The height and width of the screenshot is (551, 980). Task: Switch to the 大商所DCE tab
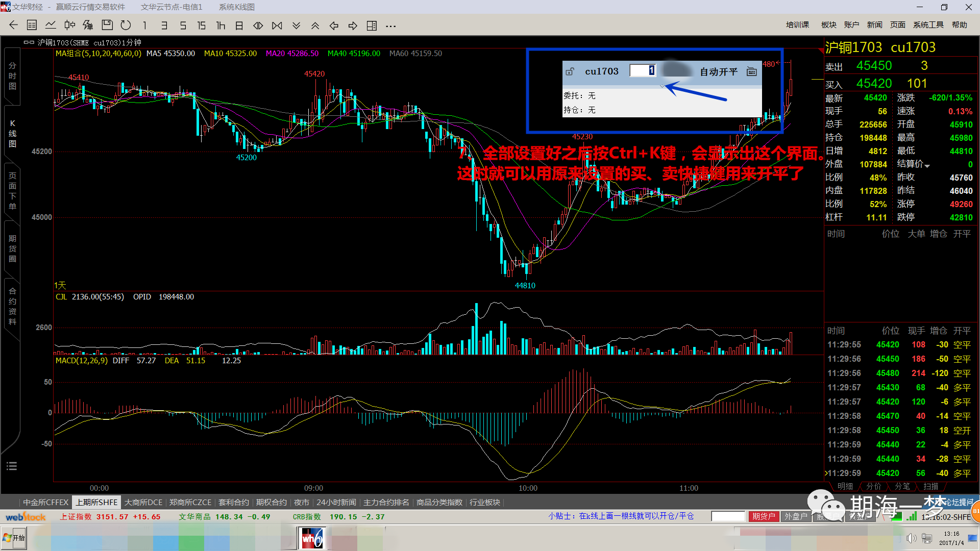click(x=143, y=502)
